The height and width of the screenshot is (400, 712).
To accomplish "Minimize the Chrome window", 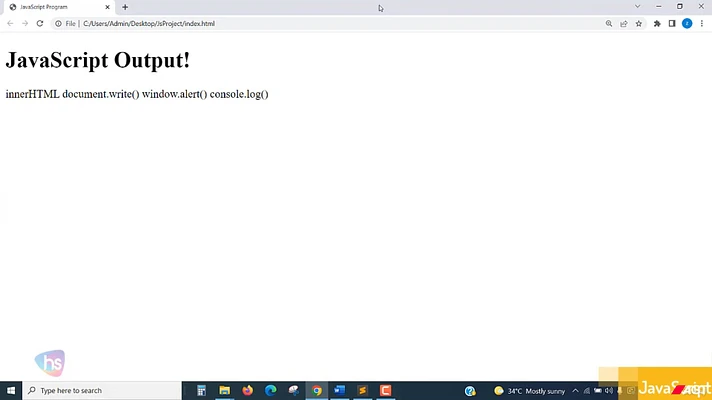I will [658, 6].
